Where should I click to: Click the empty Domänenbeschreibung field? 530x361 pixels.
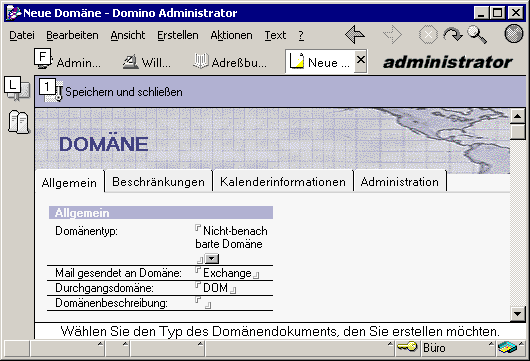[203, 303]
